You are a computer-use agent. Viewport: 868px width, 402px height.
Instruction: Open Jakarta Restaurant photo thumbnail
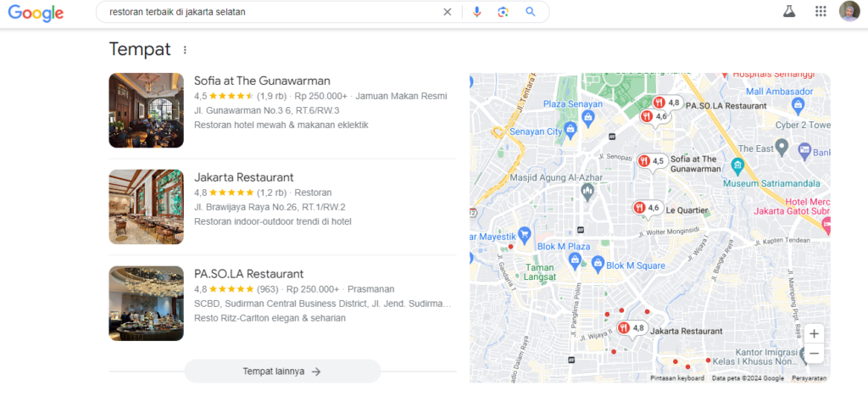[146, 207]
